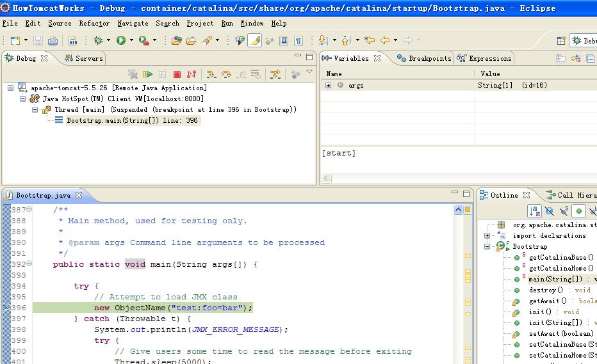The height and width of the screenshot is (364, 597).
Task: Toggle alphabetical sort in the Outline
Action: pos(535,211)
